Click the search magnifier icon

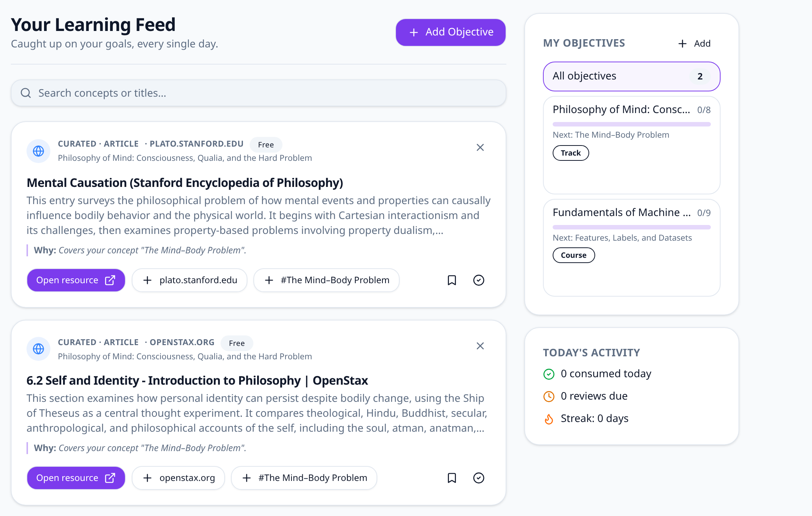pyautogui.click(x=26, y=93)
